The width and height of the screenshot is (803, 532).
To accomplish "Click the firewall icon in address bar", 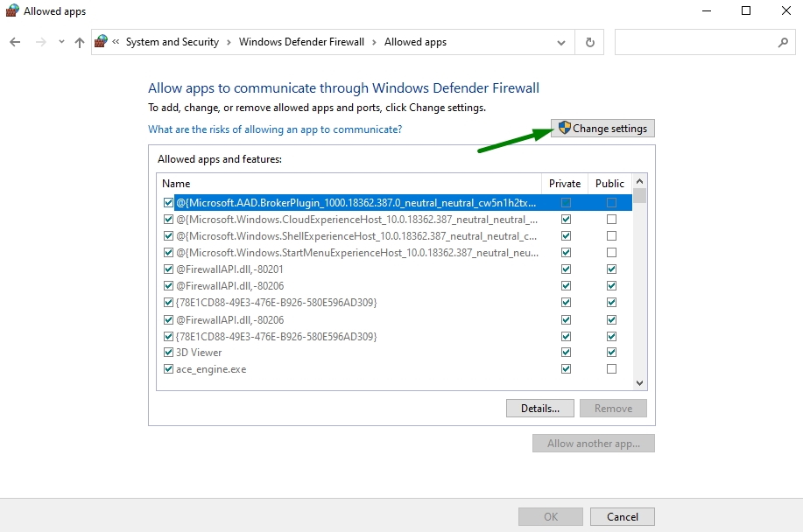I will pos(102,42).
